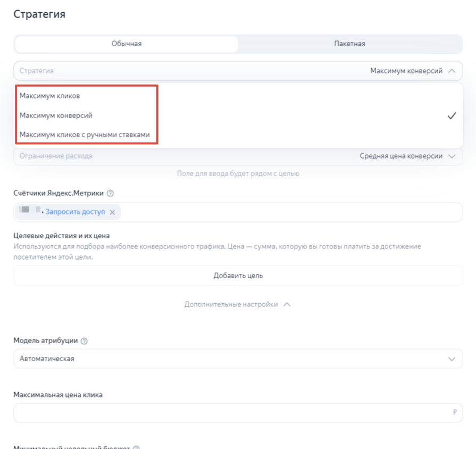The image size is (476, 449).
Task: Click the checkmark next to Максимум конверсий
Action: [452, 115]
